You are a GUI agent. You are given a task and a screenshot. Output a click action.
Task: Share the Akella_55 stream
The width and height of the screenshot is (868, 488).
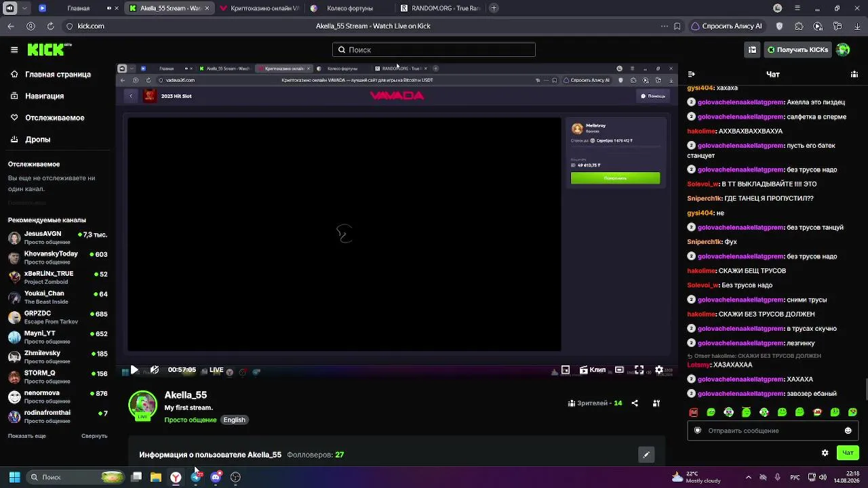pyautogui.click(x=635, y=403)
